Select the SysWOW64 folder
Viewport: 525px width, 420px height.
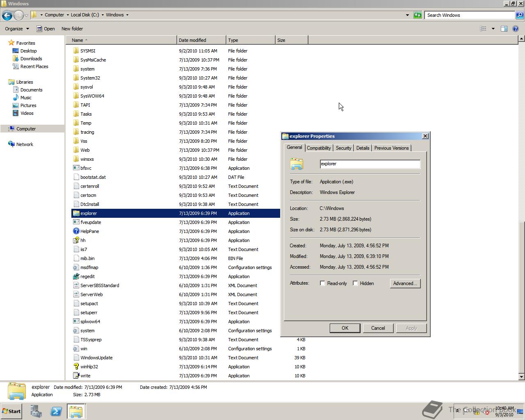92,96
